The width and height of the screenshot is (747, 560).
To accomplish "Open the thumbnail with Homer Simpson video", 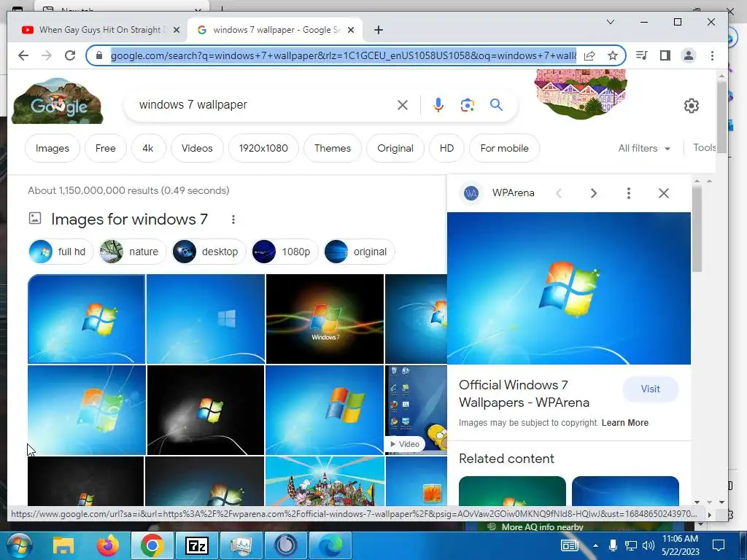I will 416,410.
